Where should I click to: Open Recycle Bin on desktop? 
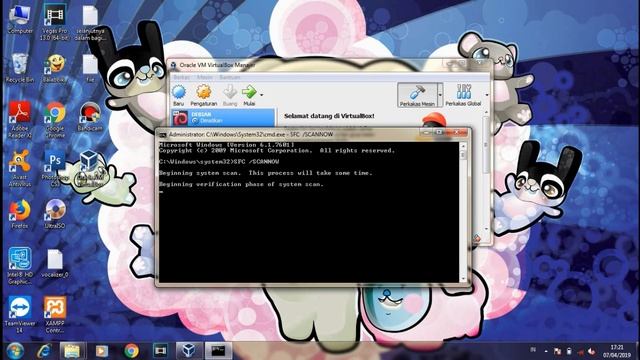point(20,67)
